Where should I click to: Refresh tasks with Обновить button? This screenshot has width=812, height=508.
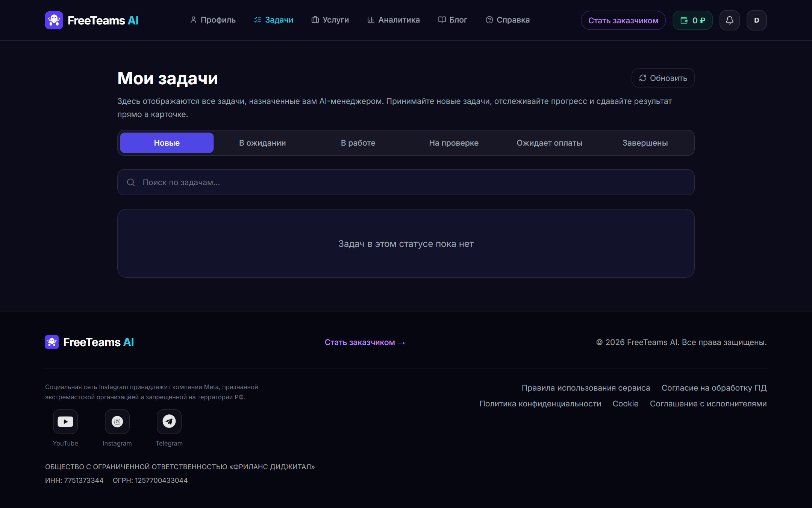point(663,78)
